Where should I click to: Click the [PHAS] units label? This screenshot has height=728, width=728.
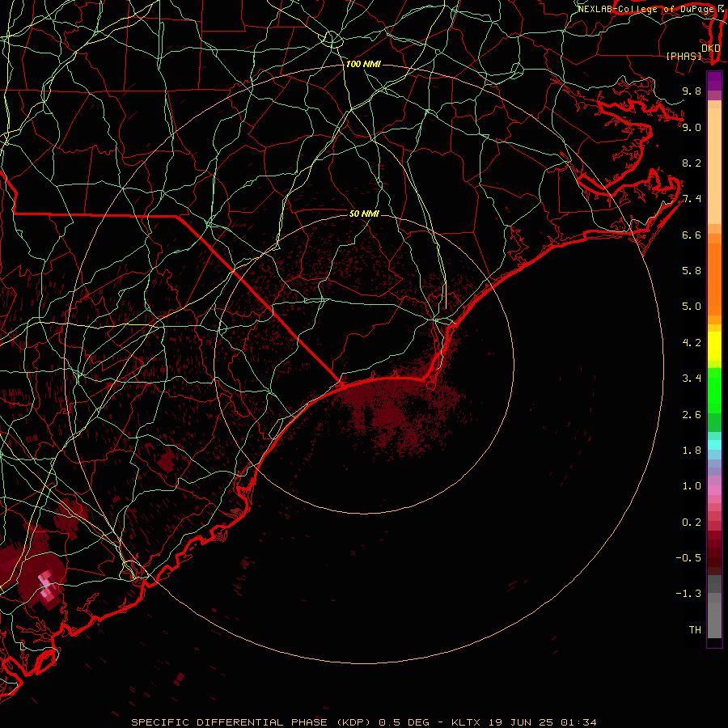click(x=684, y=56)
